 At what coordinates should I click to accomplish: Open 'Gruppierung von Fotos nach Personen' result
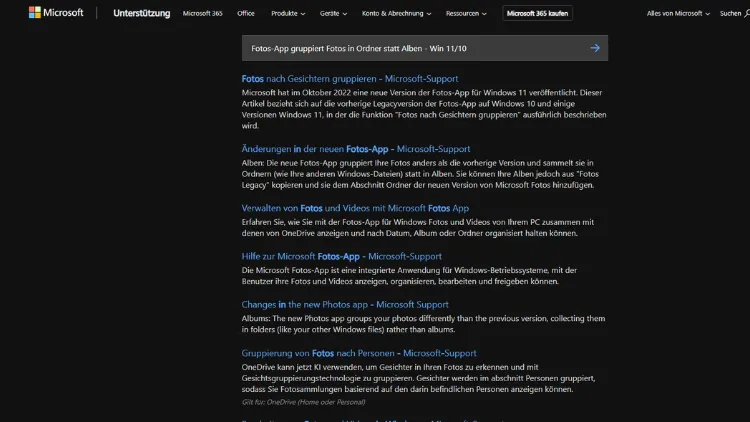click(358, 353)
